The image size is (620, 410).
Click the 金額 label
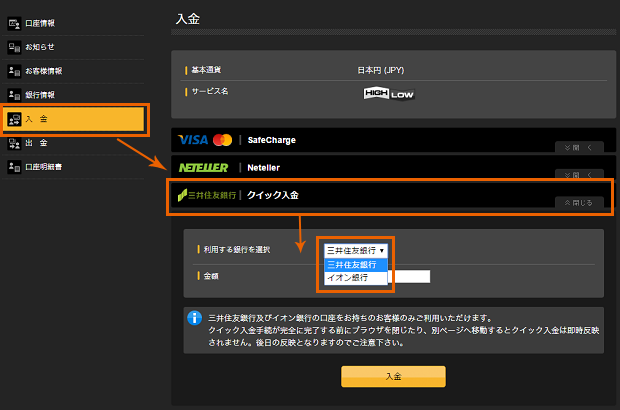(x=211, y=276)
